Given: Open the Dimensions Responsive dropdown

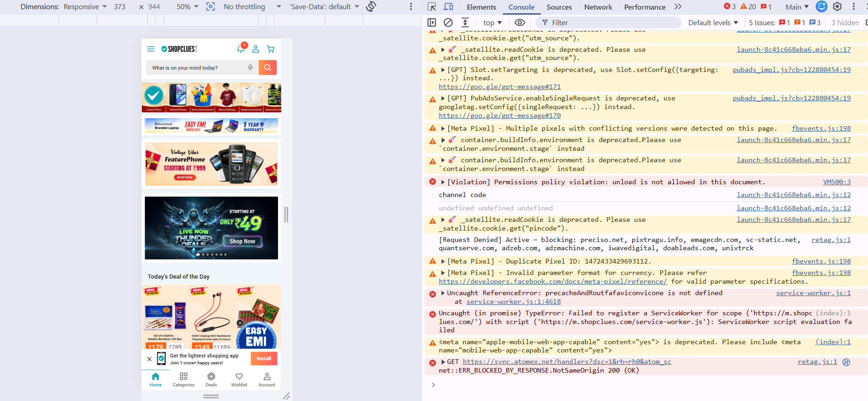Looking at the screenshot, I should click(85, 7).
